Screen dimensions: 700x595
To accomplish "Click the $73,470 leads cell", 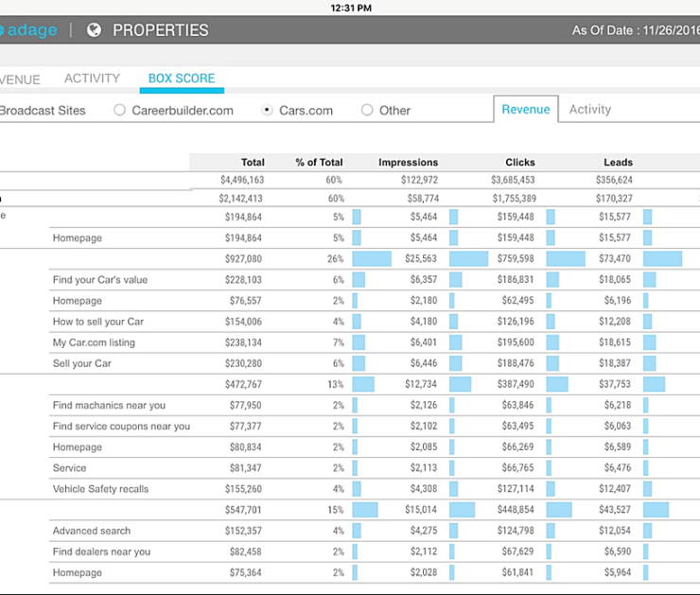I will pos(615,259).
